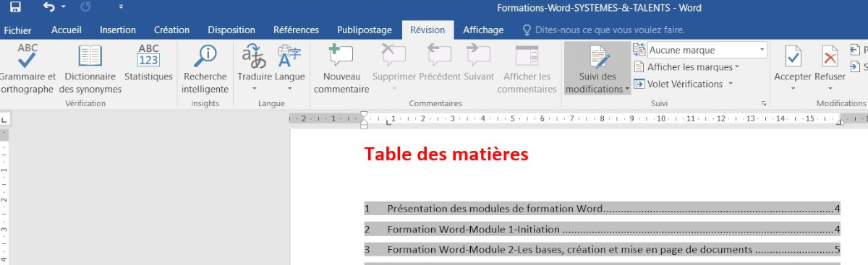
Task: Open the Références tab
Action: click(296, 30)
